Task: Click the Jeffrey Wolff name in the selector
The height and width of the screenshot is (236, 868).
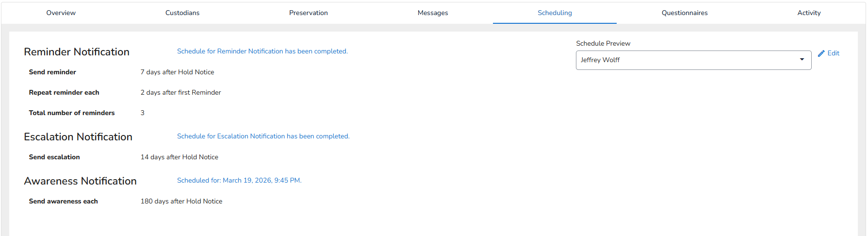Action: tap(600, 60)
